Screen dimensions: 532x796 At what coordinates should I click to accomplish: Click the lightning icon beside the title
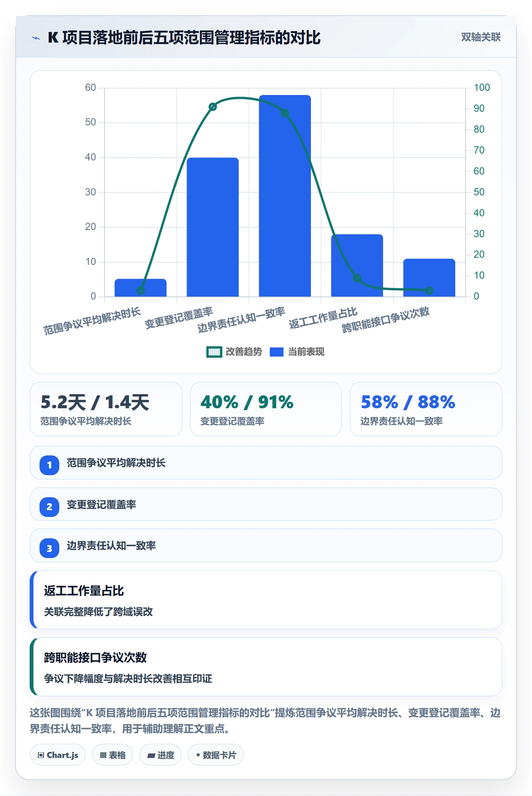(36, 38)
